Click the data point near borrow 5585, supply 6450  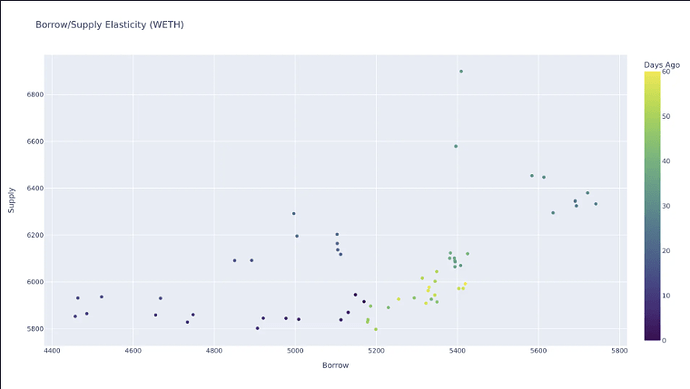point(532,176)
